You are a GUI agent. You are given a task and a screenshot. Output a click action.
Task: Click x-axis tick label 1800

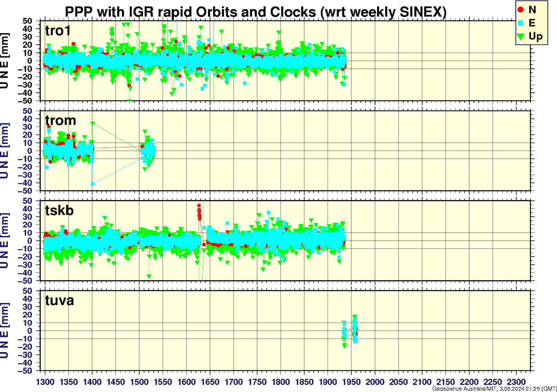[x=281, y=382]
